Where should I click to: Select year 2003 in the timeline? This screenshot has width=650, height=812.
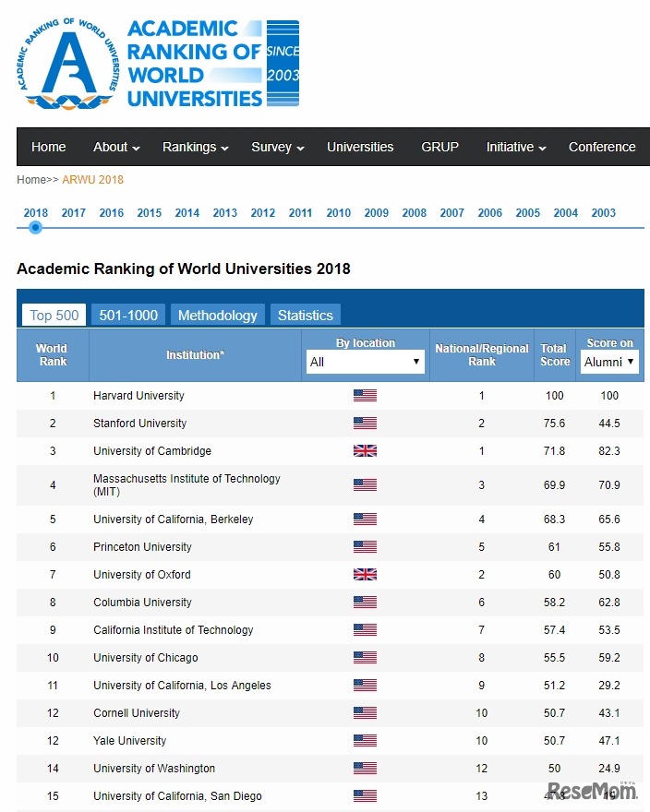[603, 213]
